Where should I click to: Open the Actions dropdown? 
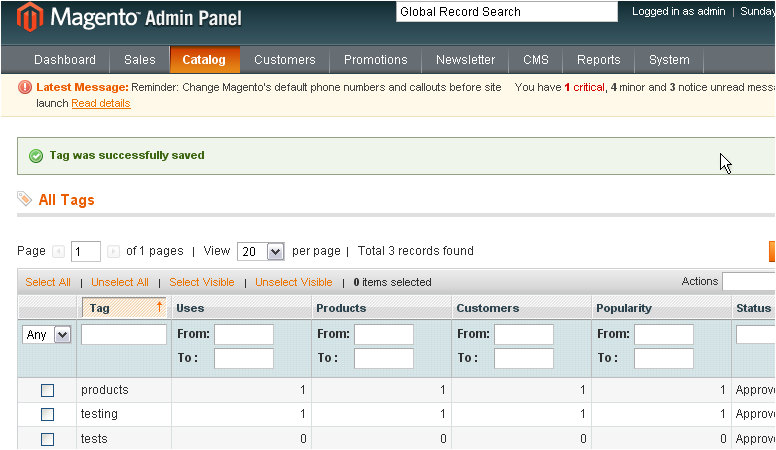(749, 281)
